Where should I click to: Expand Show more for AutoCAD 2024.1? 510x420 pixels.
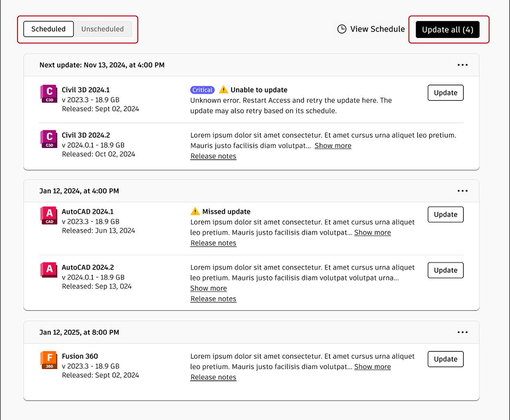click(373, 233)
